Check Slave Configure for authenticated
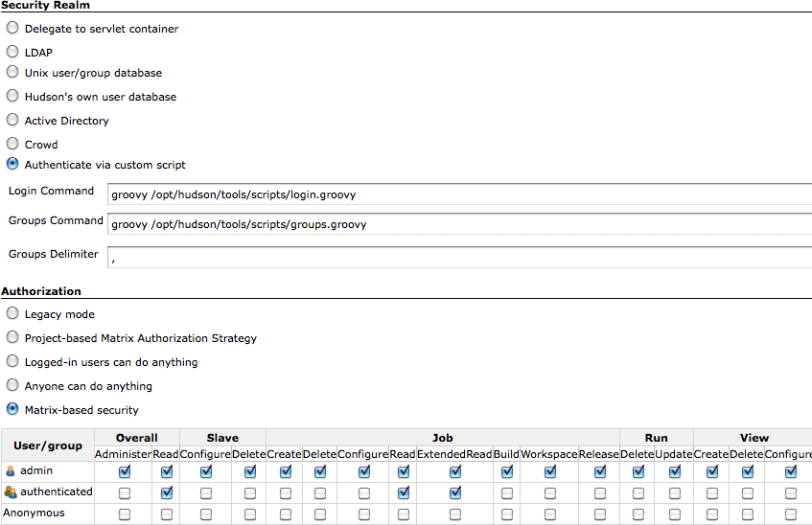Viewport: 812px width, 525px height. pos(206,493)
